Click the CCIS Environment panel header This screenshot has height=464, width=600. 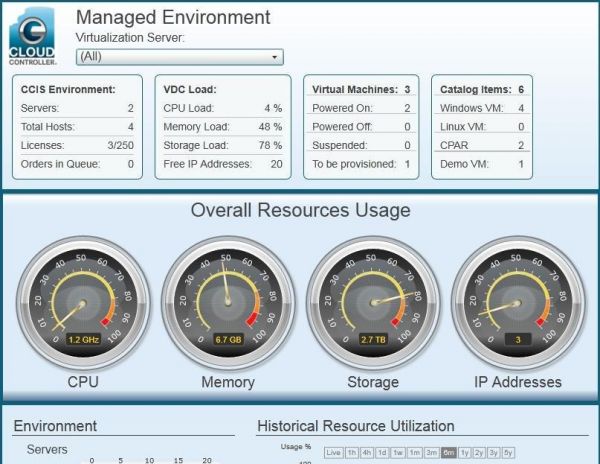pos(68,89)
